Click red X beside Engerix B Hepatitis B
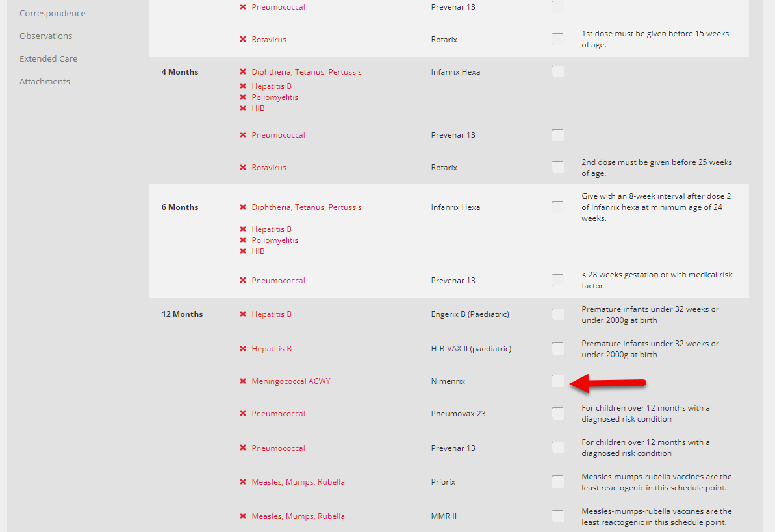Viewport: 775px width, 532px height. 243,314
